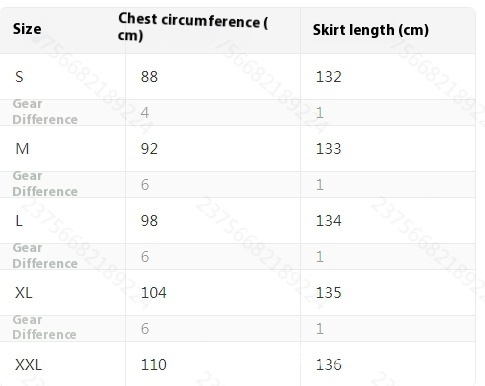Select the XXL size row label
This screenshot has height=386, width=485.
[28, 365]
